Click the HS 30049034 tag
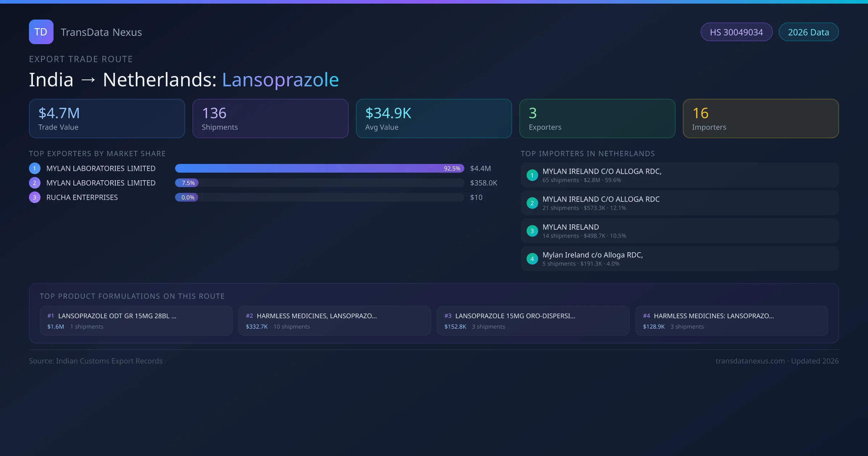 point(736,32)
